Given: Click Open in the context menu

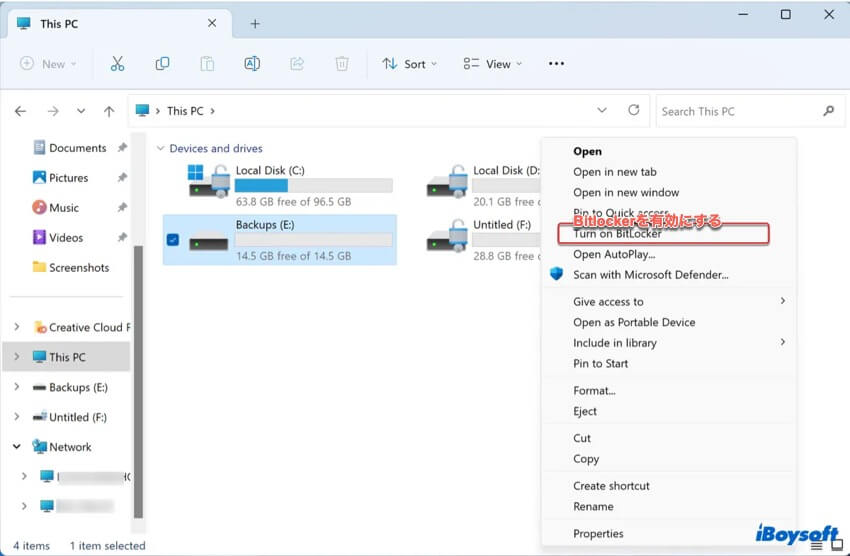Looking at the screenshot, I should [587, 151].
